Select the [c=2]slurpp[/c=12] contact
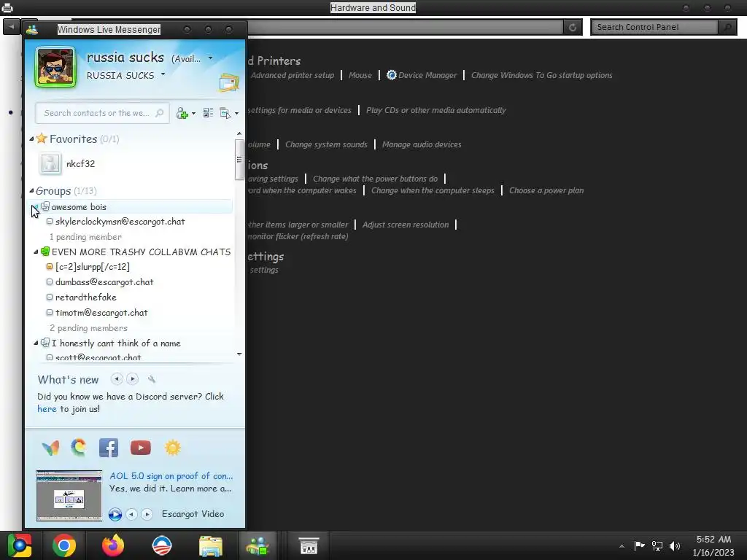Viewport: 747px width, 560px height. [92, 267]
